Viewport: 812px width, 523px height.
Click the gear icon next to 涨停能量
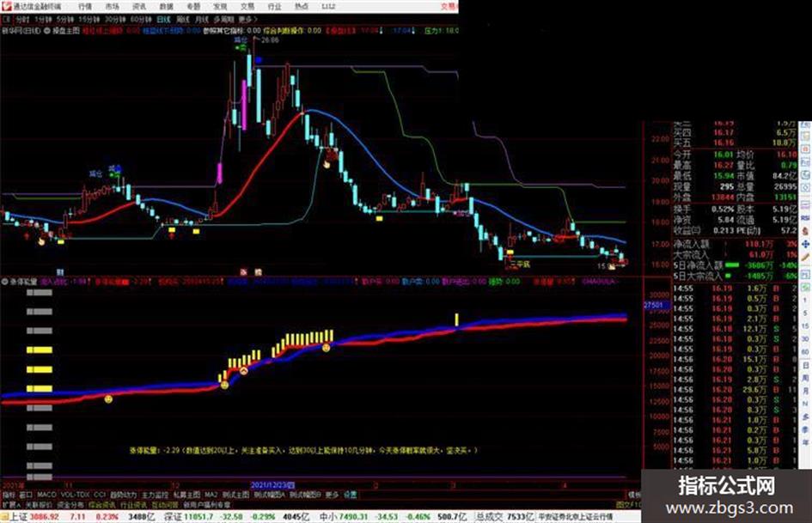tap(4, 282)
